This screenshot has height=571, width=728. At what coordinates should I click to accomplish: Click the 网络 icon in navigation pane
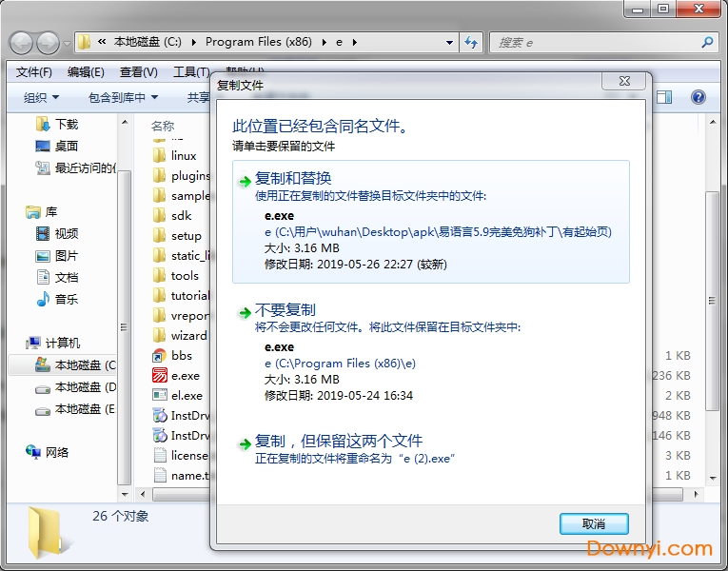tap(34, 452)
